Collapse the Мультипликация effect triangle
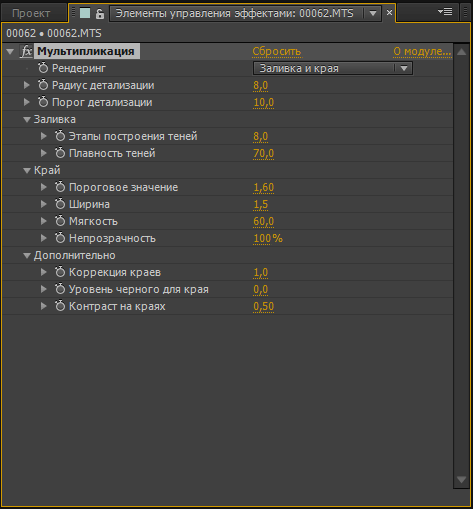The image size is (473, 509). coord(10,52)
